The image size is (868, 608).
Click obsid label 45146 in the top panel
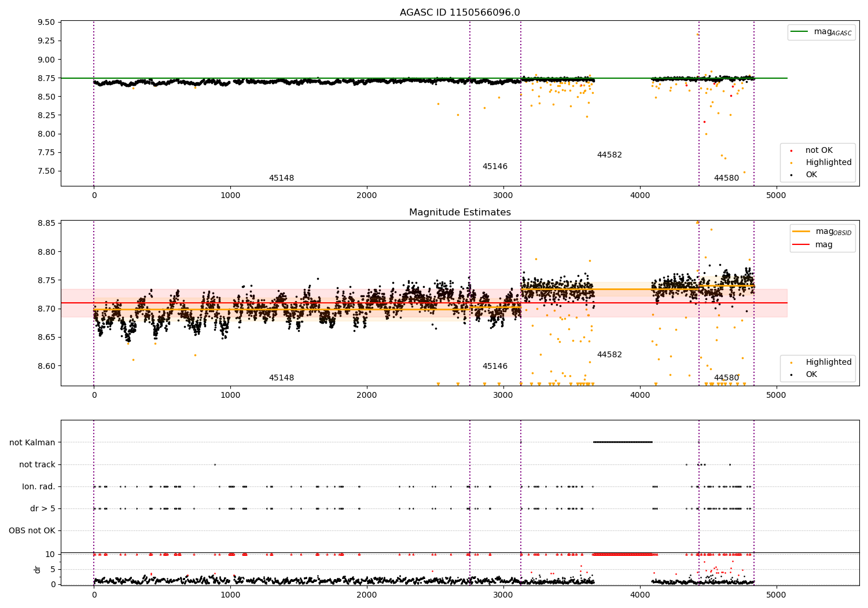pos(495,167)
